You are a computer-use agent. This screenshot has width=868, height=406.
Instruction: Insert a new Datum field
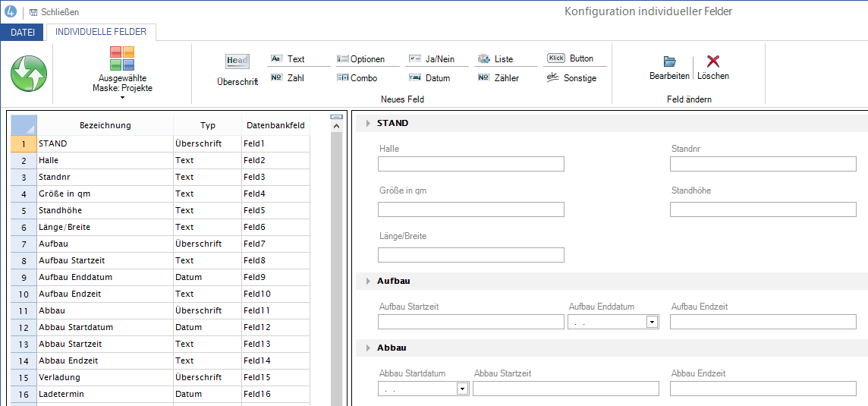point(429,78)
